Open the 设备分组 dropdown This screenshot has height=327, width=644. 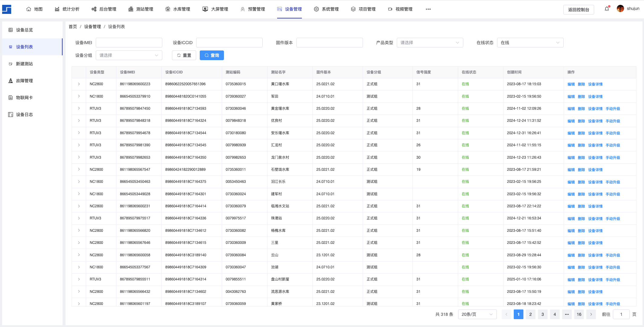pyautogui.click(x=129, y=55)
